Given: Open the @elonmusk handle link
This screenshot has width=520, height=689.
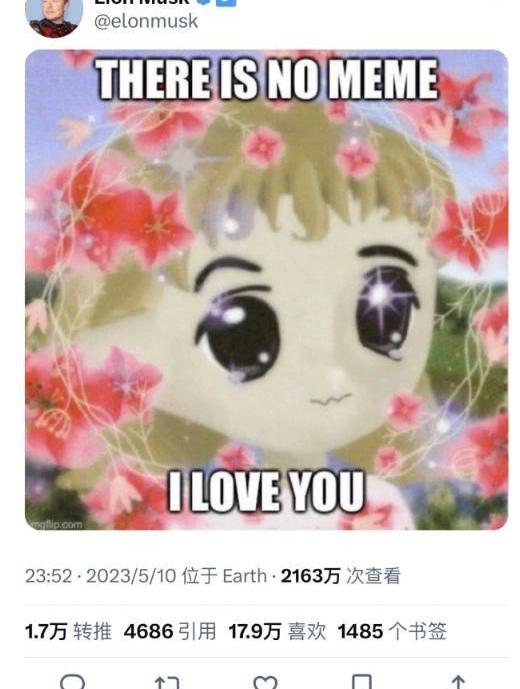Looking at the screenshot, I should coord(146,21).
